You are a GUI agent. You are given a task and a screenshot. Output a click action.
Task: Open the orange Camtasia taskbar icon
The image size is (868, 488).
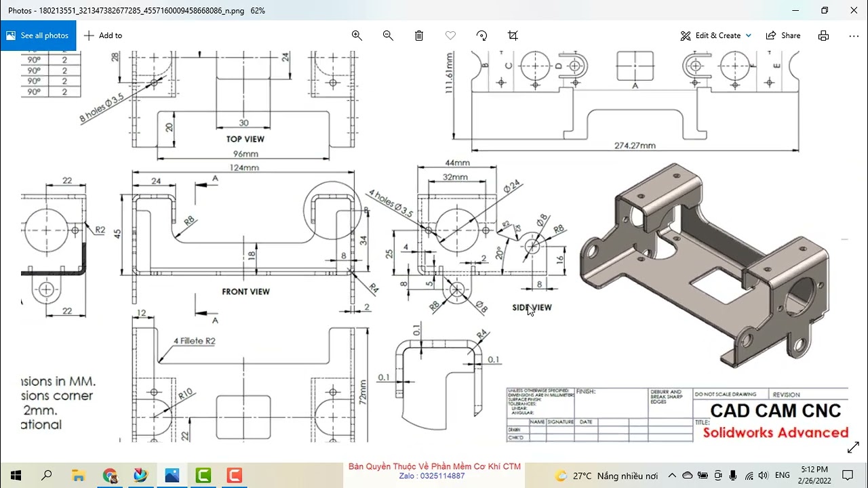(x=234, y=475)
